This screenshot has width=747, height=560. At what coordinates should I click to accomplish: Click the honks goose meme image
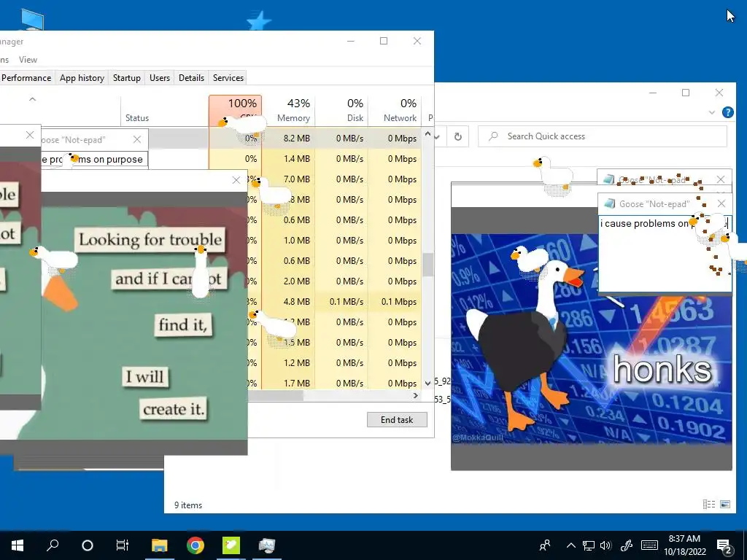[x=591, y=338]
